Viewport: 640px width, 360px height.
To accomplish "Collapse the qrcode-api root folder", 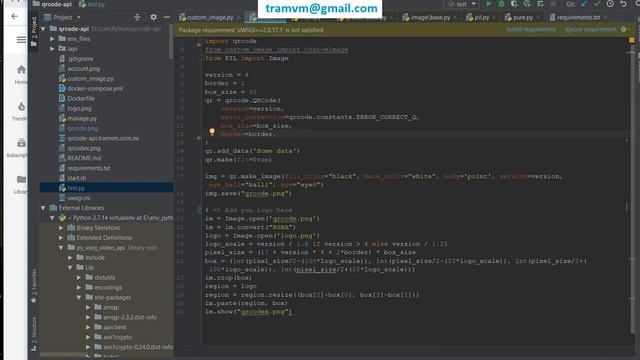I will point(43,29).
